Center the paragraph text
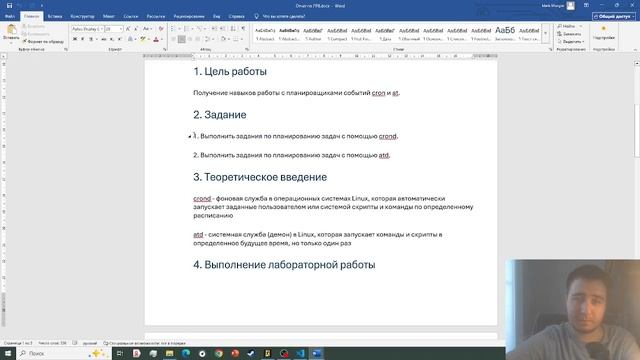This screenshot has width=640, height=360. tap(182, 39)
